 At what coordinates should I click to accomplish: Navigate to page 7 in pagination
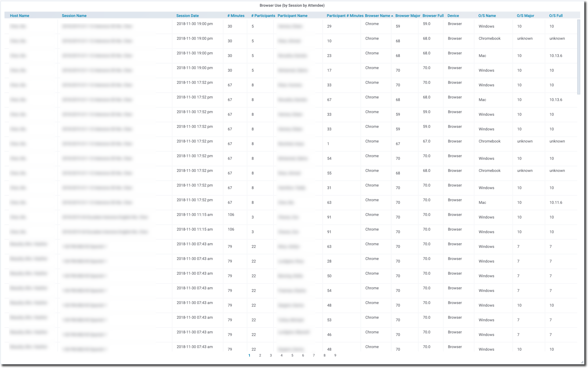click(x=313, y=356)
